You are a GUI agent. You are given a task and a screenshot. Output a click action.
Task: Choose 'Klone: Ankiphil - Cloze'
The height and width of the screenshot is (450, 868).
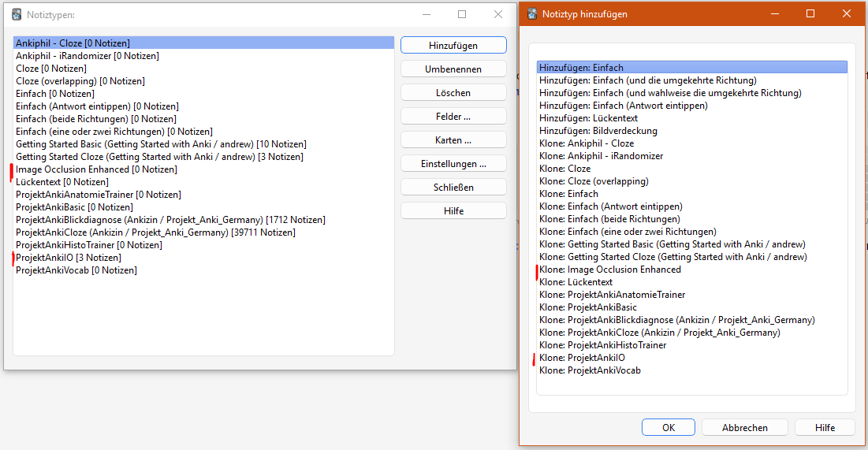(692, 143)
